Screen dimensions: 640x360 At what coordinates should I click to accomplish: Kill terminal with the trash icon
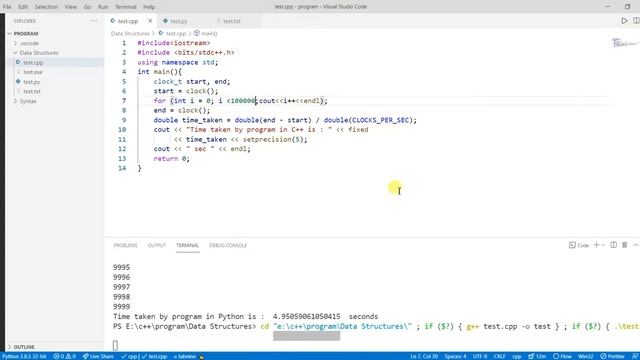(624, 245)
